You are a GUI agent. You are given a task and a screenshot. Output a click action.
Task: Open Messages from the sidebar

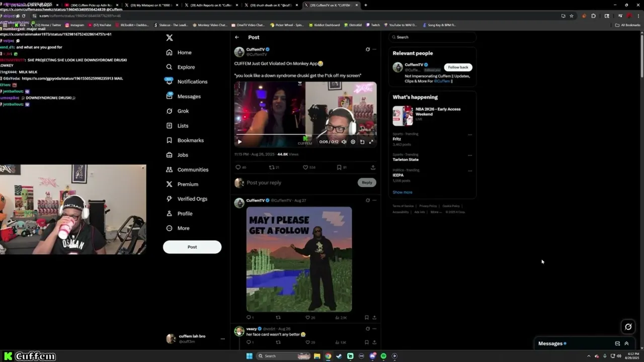(x=183, y=96)
